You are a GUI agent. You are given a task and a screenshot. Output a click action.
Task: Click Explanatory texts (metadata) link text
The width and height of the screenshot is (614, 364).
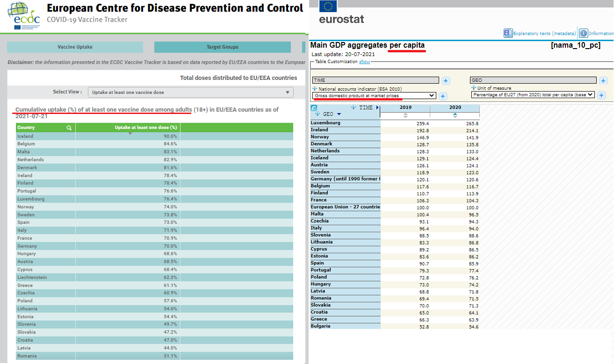pos(545,34)
